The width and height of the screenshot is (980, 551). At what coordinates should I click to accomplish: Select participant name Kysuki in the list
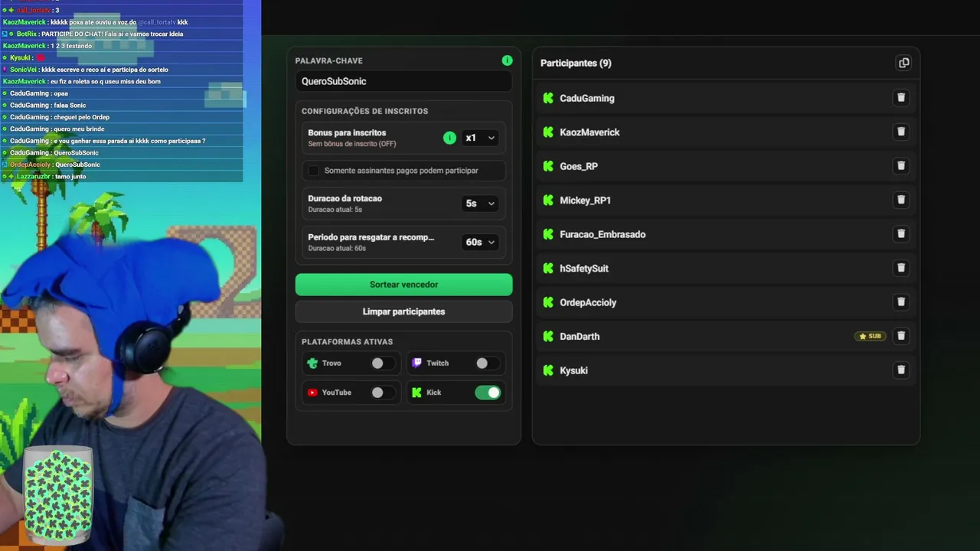[x=573, y=371]
